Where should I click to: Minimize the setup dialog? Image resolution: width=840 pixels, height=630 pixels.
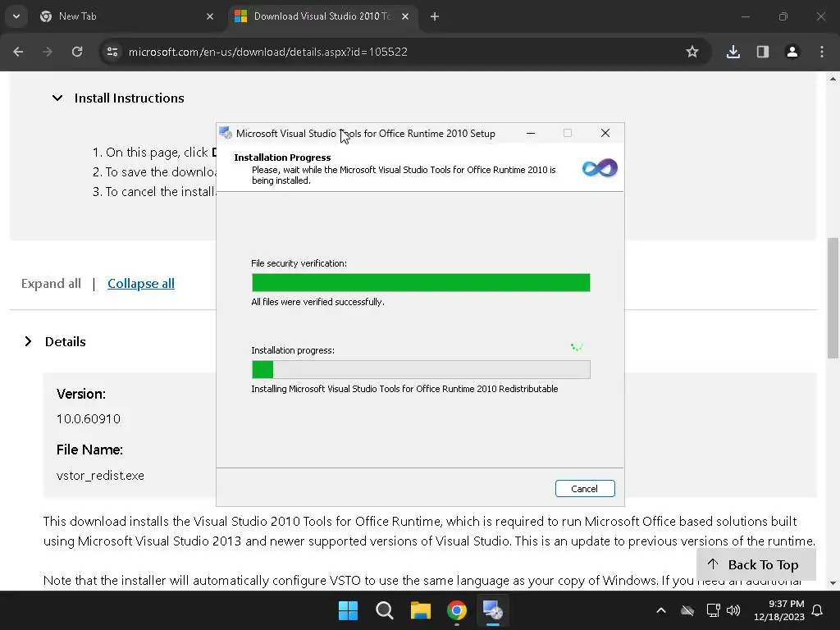click(531, 133)
